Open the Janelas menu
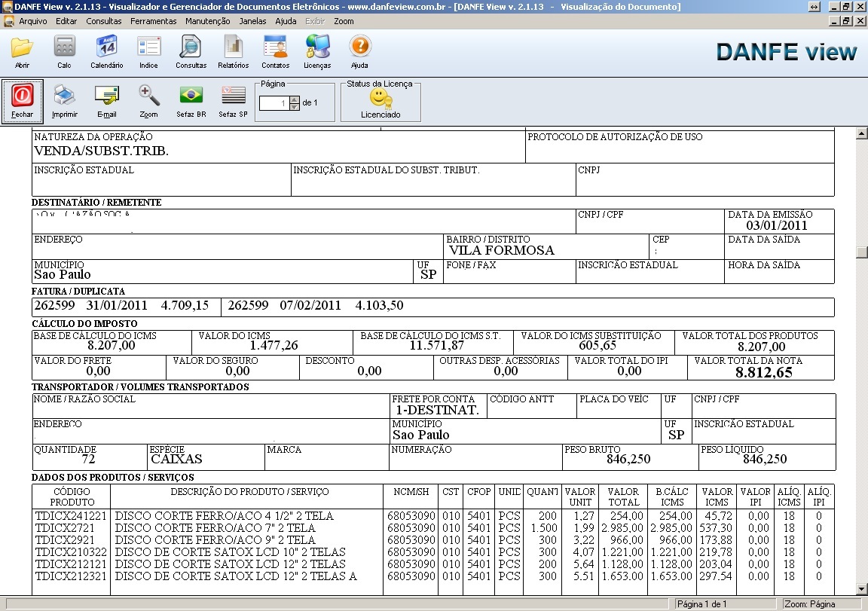This screenshot has width=868, height=611. (x=252, y=21)
